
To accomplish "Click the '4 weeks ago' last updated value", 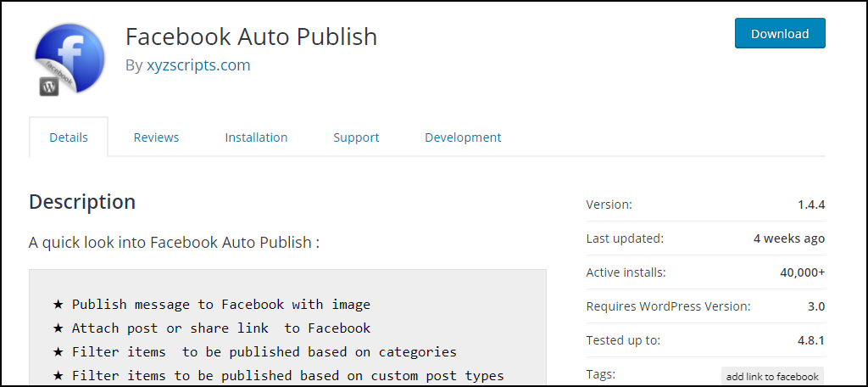I will [x=789, y=239].
